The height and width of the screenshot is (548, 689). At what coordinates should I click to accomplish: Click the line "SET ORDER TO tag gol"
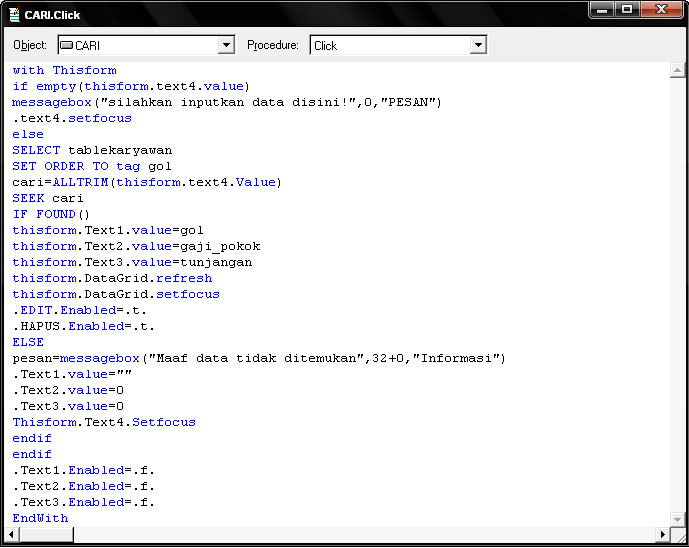tap(91, 166)
